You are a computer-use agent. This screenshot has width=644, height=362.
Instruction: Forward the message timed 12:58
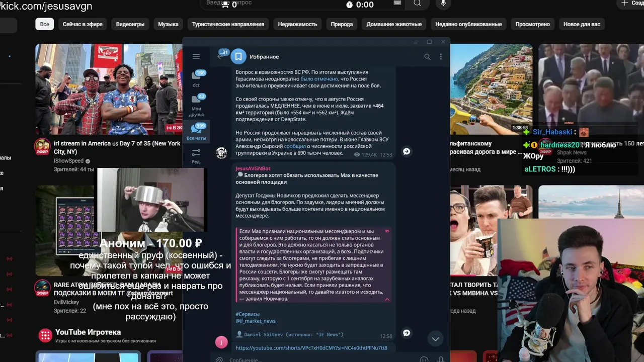pyautogui.click(x=407, y=333)
